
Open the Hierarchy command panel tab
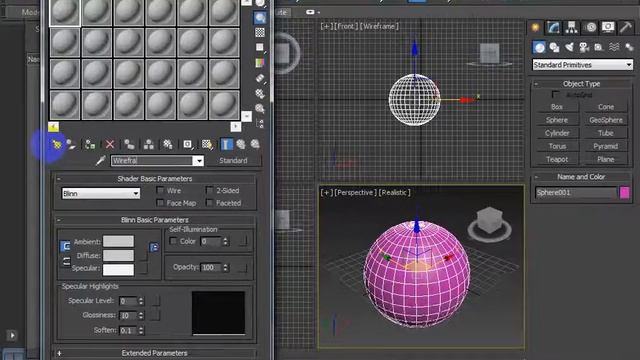571,27
